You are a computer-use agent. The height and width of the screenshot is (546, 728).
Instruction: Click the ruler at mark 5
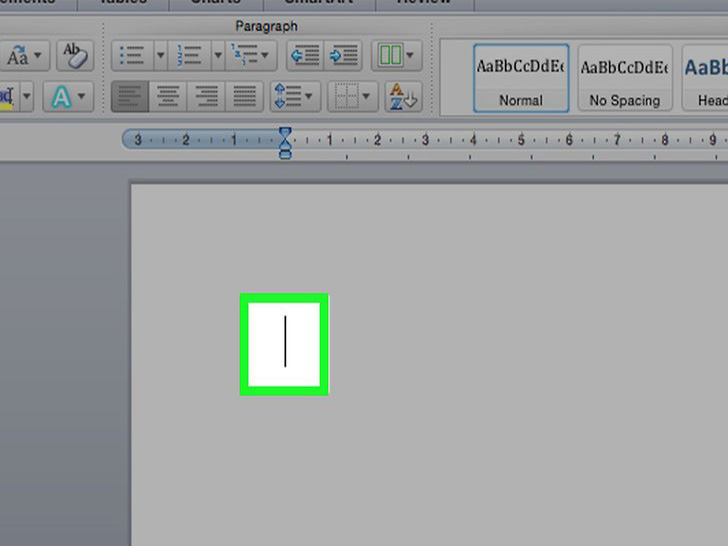pyautogui.click(x=521, y=140)
